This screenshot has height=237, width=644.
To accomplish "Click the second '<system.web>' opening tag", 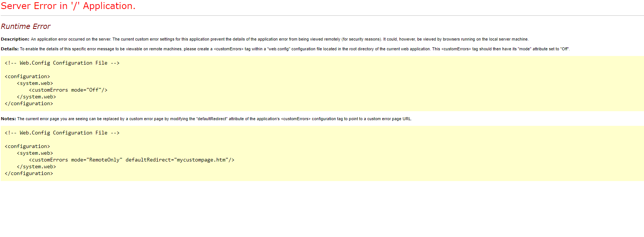I will (x=35, y=153).
